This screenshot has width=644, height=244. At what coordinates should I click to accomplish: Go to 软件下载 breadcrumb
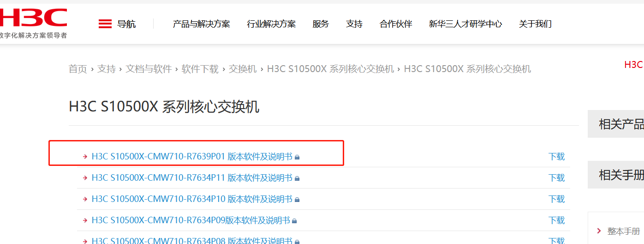(x=200, y=69)
